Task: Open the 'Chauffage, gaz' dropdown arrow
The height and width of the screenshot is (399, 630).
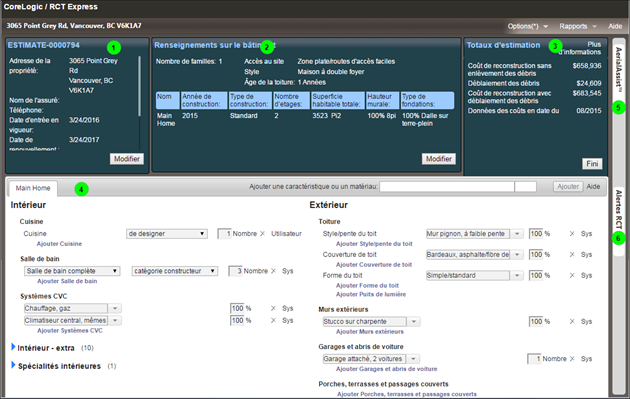Action: pos(115,309)
